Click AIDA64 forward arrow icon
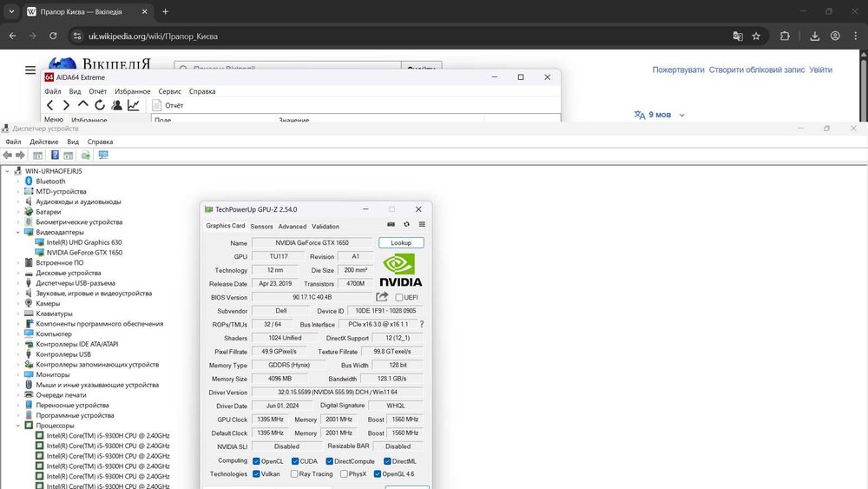The image size is (868, 489). pos(67,105)
